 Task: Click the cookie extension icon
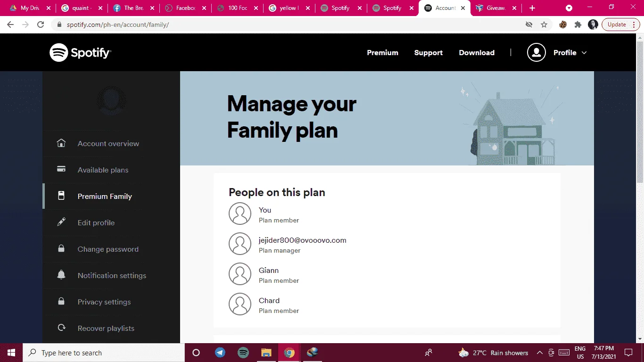pos(563,25)
